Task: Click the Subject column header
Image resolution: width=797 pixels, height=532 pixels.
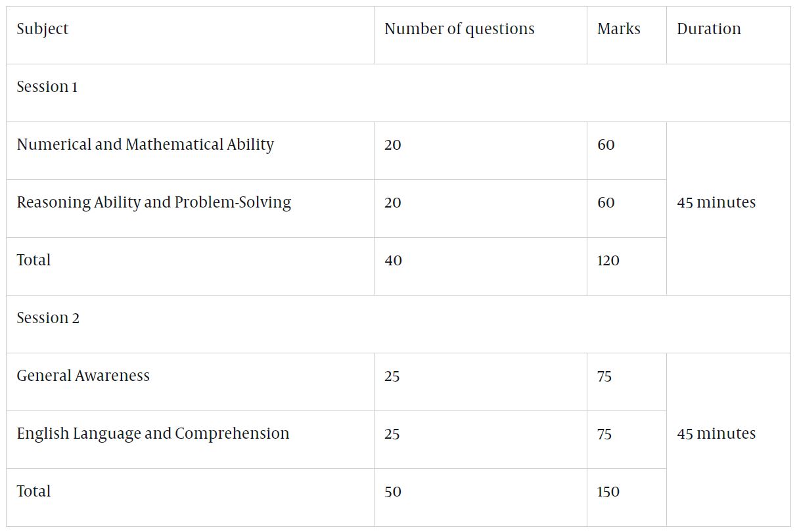Action: (43, 29)
